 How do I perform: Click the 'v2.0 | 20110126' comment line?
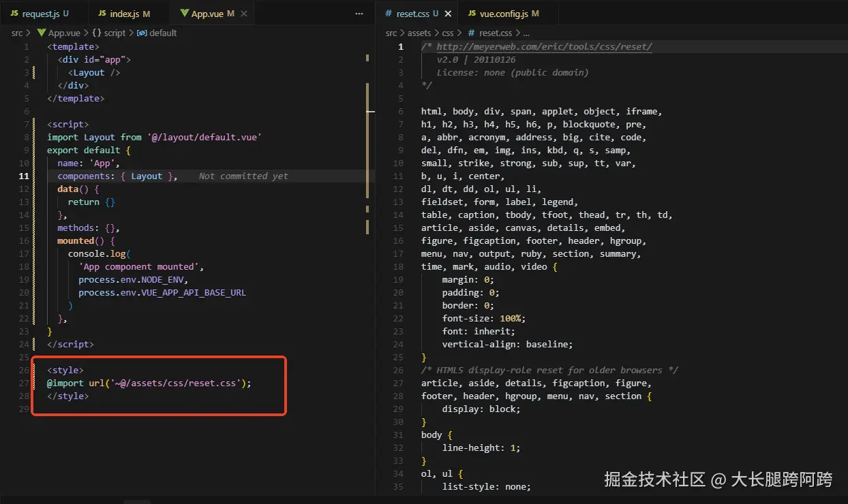pos(476,59)
